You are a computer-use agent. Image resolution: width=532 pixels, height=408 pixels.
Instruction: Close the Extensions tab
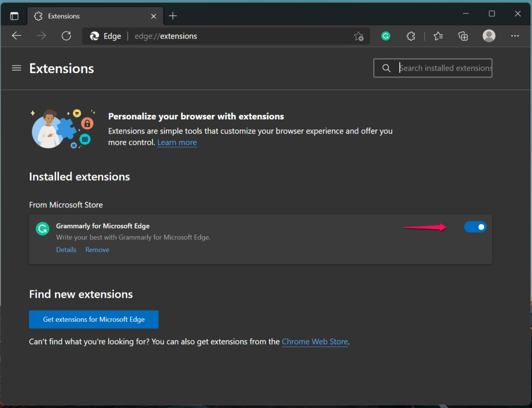click(153, 16)
